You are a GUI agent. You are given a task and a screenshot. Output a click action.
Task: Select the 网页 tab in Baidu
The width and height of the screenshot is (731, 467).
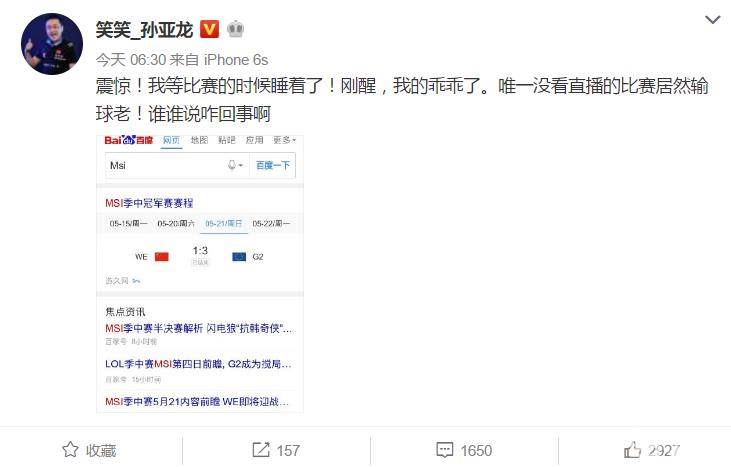172,140
